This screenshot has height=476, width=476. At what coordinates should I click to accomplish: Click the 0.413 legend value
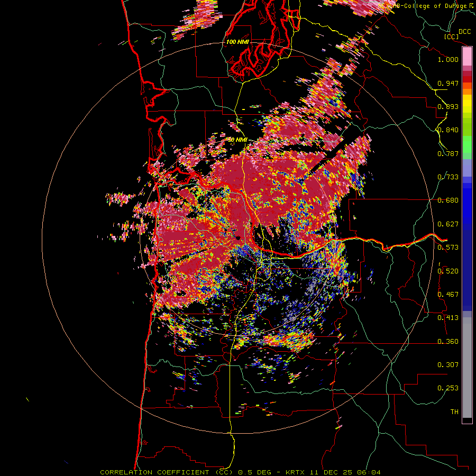(x=448, y=318)
